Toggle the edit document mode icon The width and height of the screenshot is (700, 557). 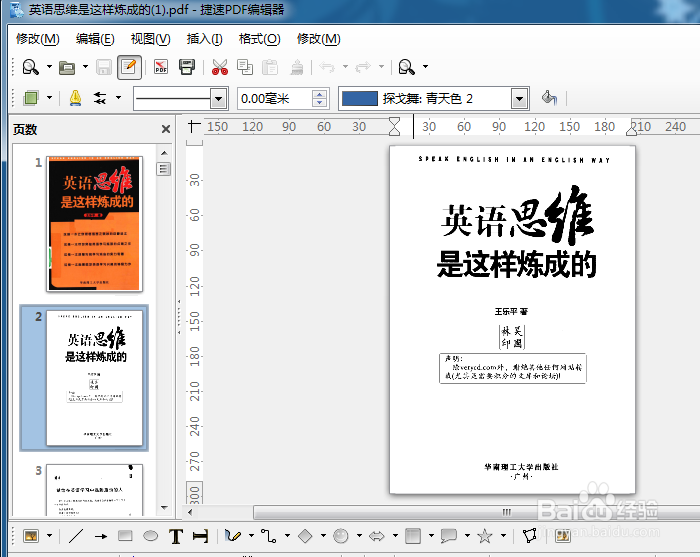click(x=129, y=67)
